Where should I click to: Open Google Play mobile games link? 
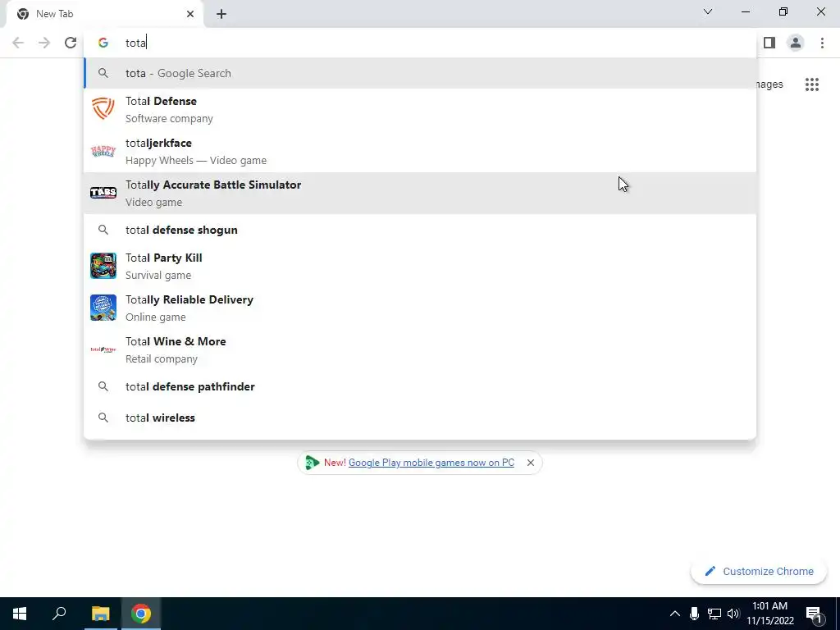431,463
